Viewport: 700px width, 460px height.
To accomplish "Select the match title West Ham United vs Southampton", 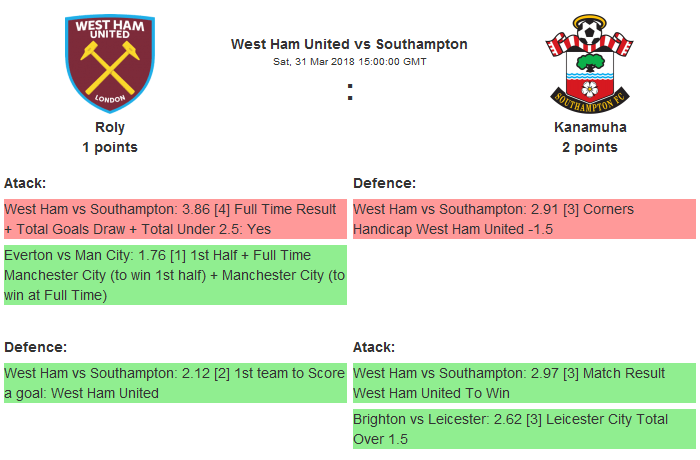I will [x=349, y=44].
